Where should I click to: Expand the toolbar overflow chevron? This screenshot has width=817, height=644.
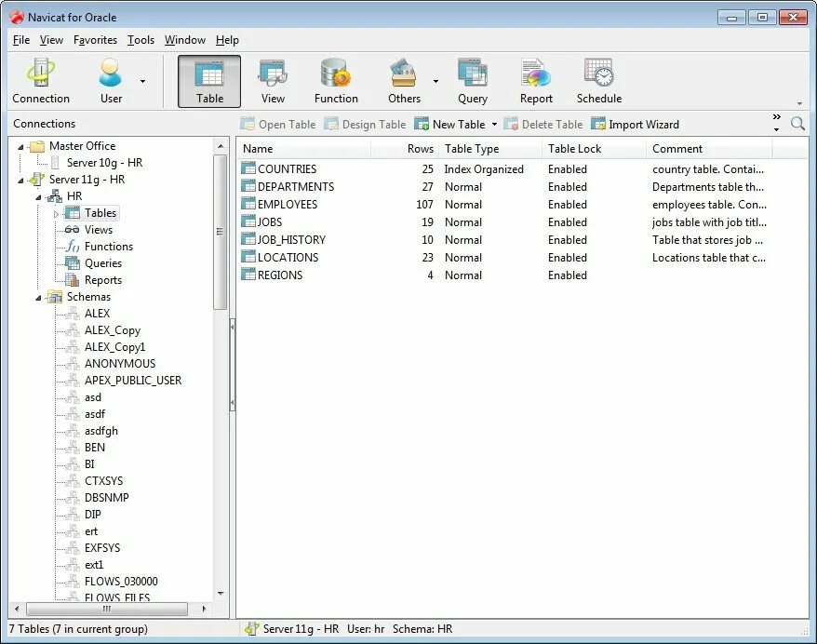pyautogui.click(x=777, y=116)
